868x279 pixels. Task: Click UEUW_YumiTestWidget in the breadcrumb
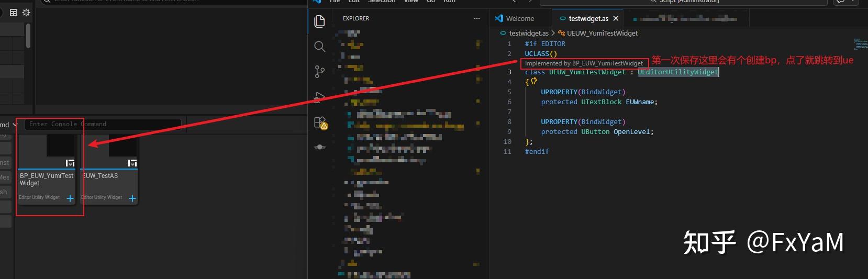tap(602, 33)
